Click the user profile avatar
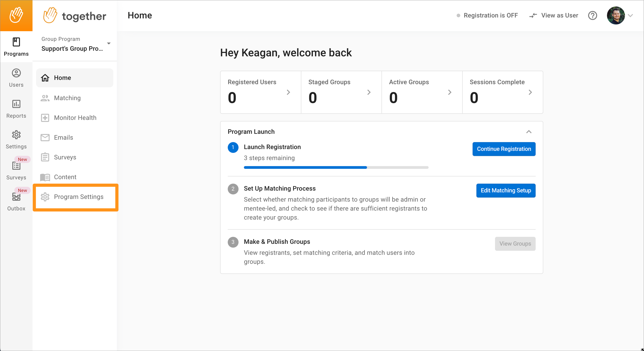 pos(616,15)
